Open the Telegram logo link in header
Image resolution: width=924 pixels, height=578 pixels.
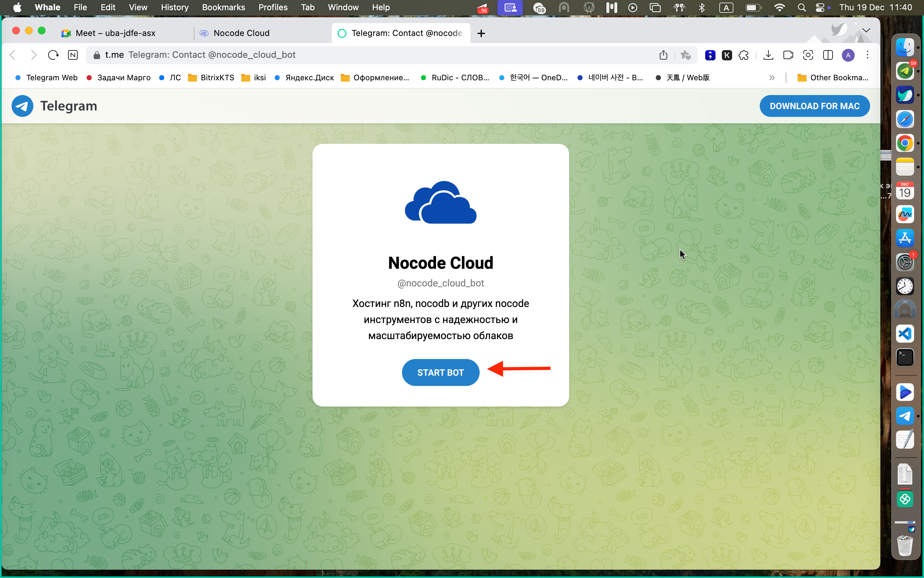tap(54, 106)
